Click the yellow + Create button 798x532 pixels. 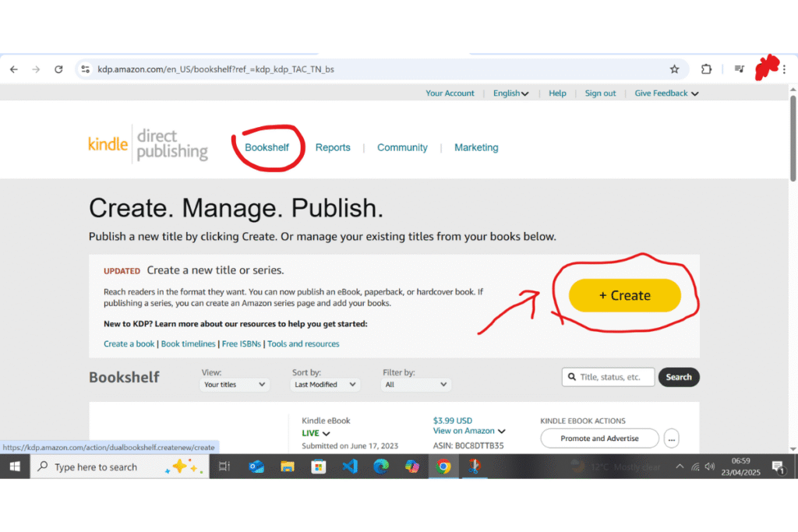pyautogui.click(x=624, y=295)
